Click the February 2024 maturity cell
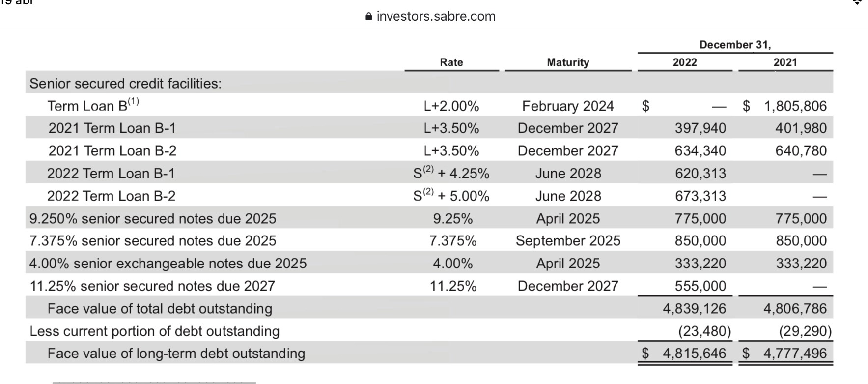 [568, 106]
